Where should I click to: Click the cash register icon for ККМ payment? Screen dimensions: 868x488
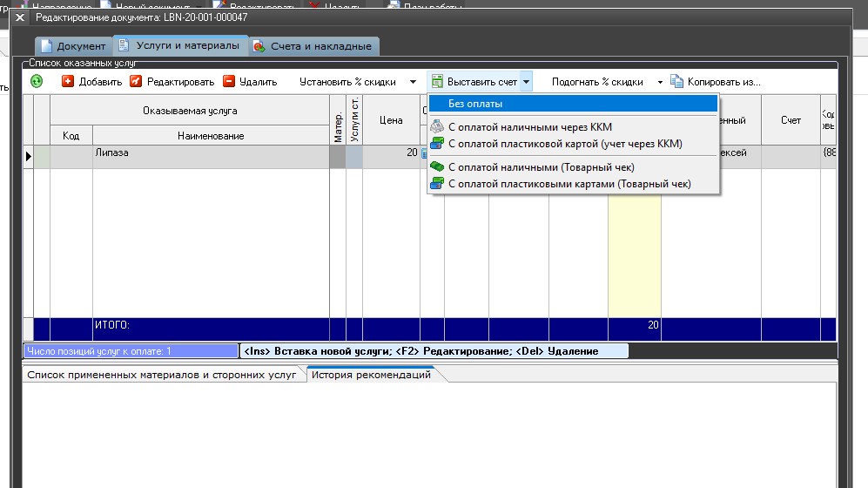[x=437, y=127]
